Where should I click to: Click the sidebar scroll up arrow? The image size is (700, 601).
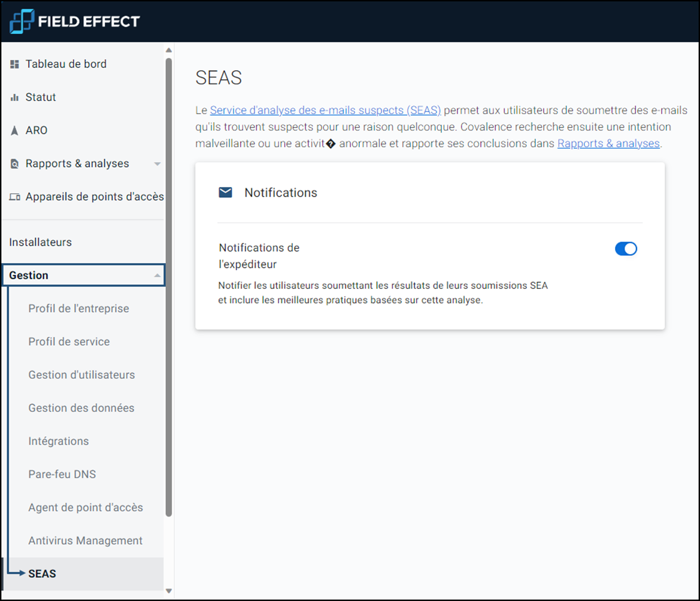click(169, 50)
